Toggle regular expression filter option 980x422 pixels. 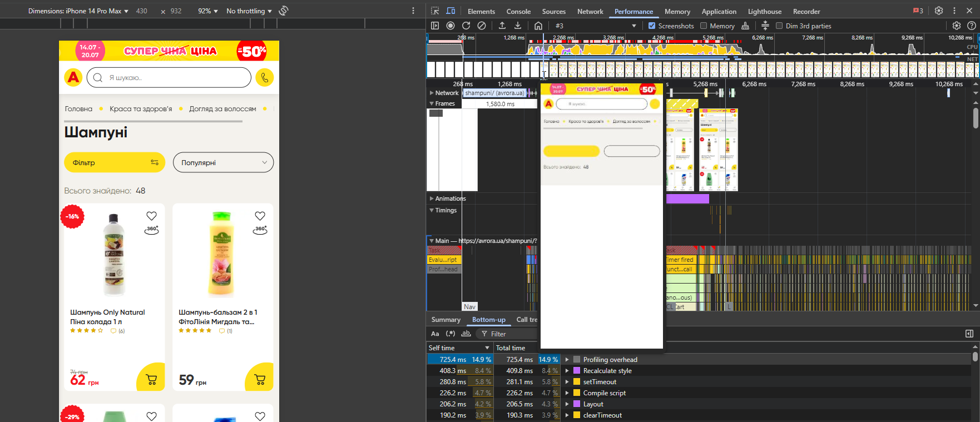[x=451, y=334]
